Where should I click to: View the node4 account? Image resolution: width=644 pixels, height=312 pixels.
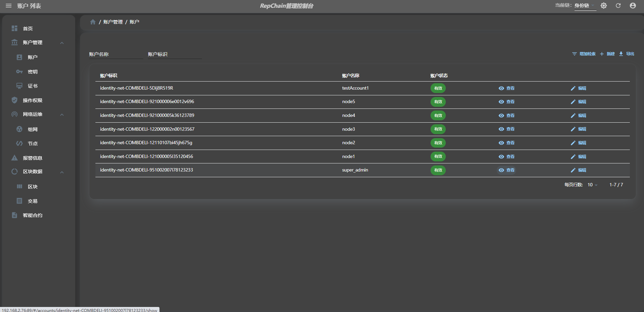click(x=506, y=116)
